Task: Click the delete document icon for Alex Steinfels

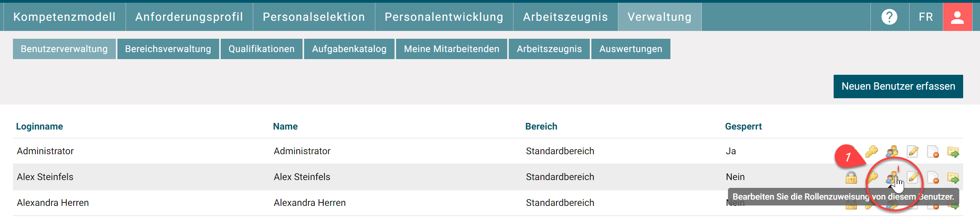Action: point(933,178)
